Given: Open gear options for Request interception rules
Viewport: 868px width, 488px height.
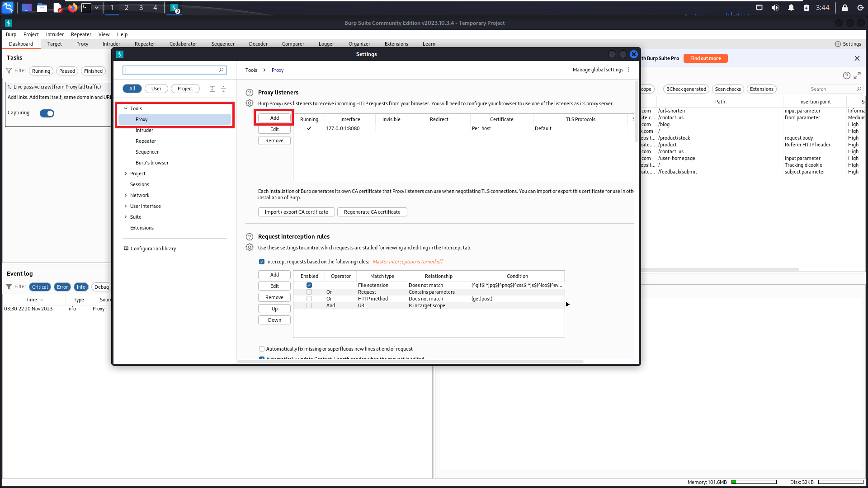Looking at the screenshot, I should 249,247.
